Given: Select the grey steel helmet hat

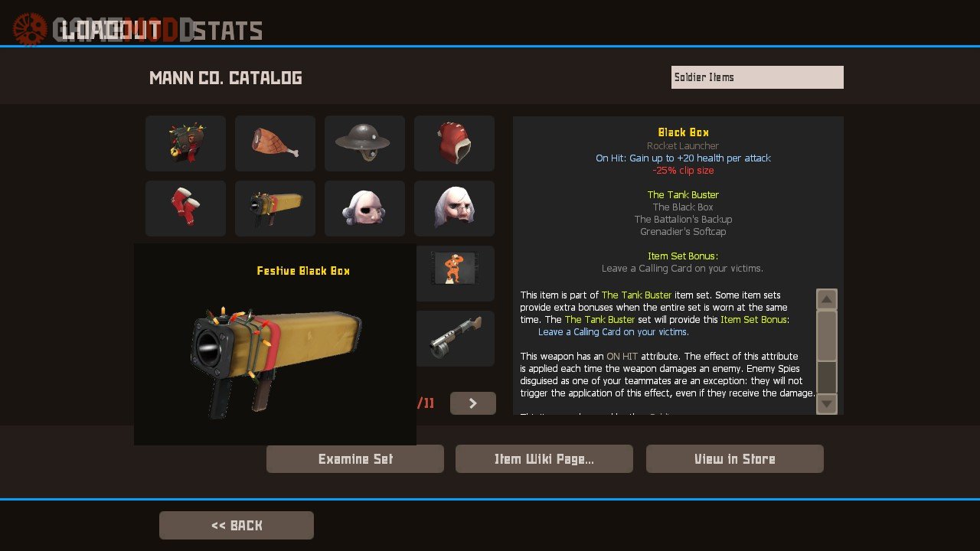Looking at the screenshot, I should (364, 143).
